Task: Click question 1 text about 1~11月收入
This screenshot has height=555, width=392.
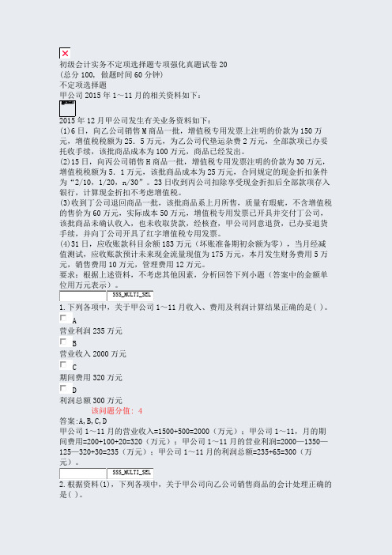Action: click(194, 308)
